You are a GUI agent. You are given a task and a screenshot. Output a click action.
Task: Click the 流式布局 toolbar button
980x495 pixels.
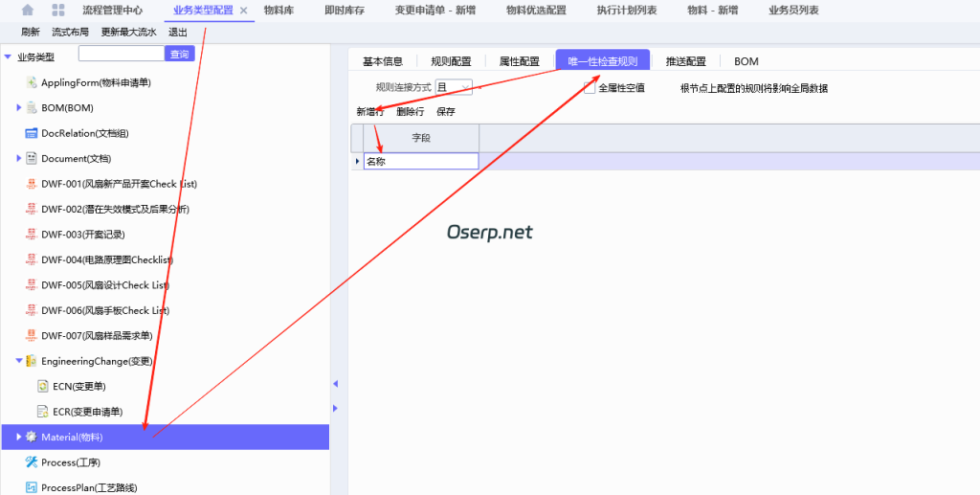(70, 32)
